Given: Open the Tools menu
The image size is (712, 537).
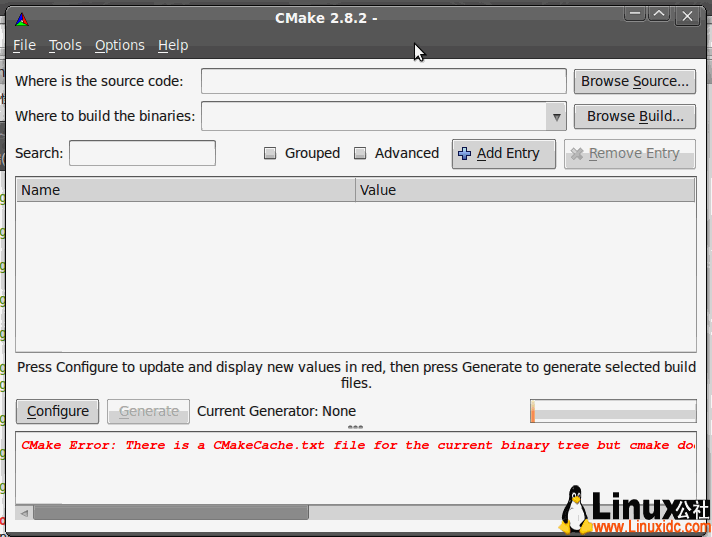Looking at the screenshot, I should [x=65, y=45].
